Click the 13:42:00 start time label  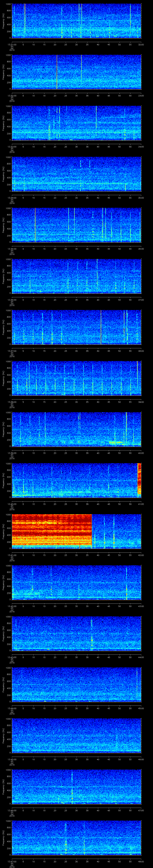tap(12, 606)
